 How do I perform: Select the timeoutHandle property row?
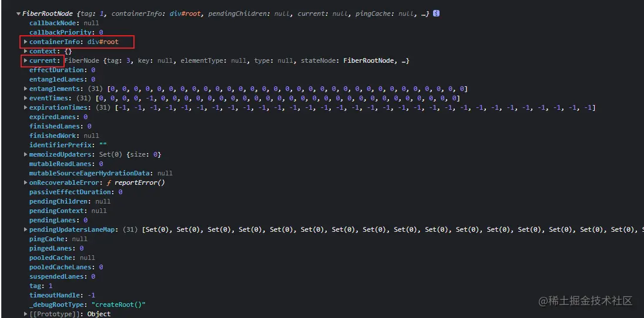(62, 295)
